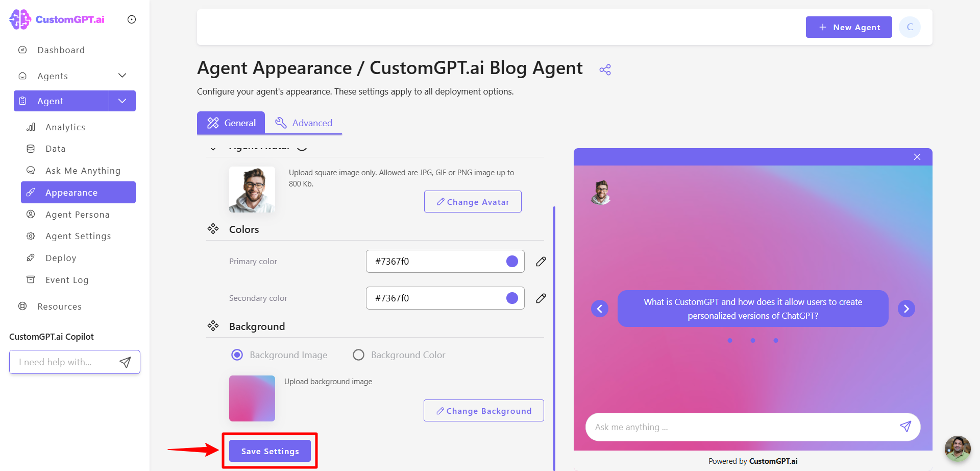Screen dimensions: 980x471
Task: Click the agent avatar thumbnail image
Action: coord(252,190)
